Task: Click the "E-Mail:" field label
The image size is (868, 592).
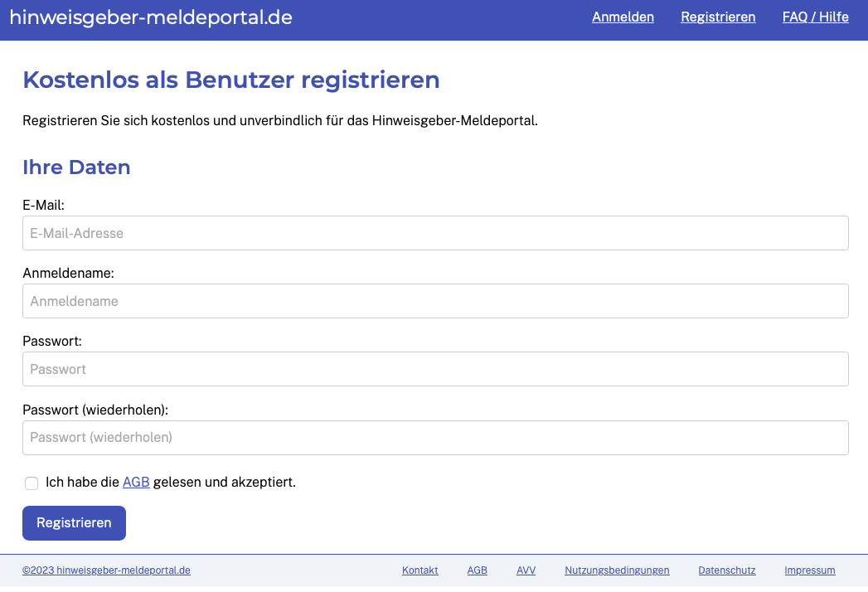Action: coord(43,205)
